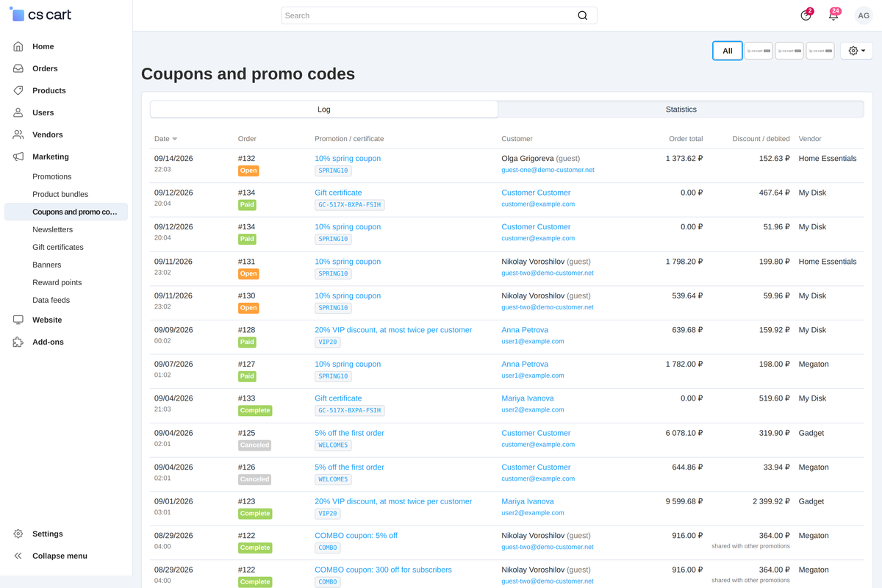Open 5% off the first order link for #125
This screenshot has height=588, width=882.
[349, 433]
